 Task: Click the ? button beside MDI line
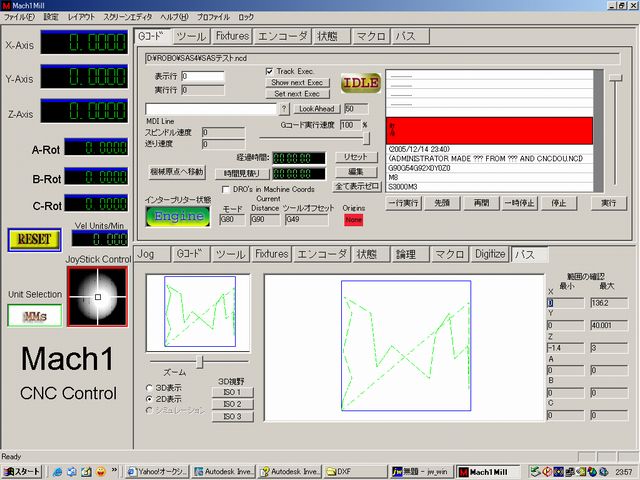click(x=284, y=109)
